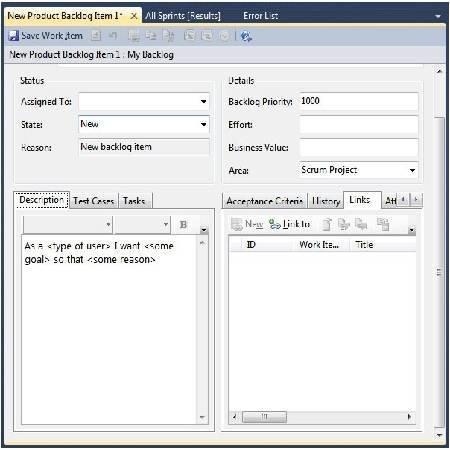Click the globe web access icon in the toolbar

246,36
